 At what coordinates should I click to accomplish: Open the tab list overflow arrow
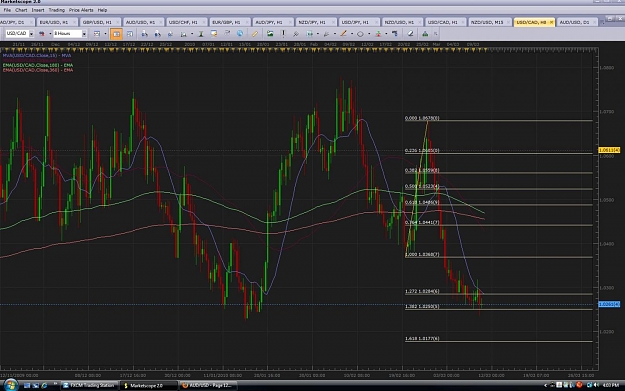602,23
